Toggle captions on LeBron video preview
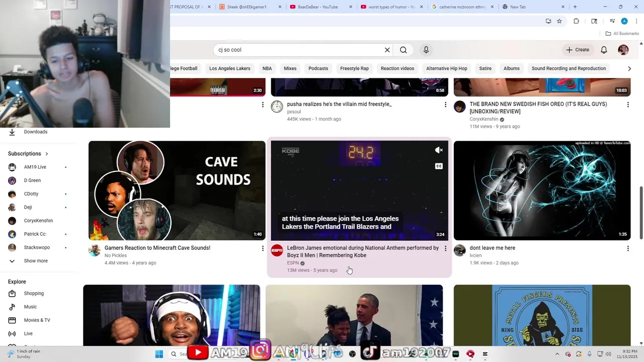644x362 pixels. point(439,166)
